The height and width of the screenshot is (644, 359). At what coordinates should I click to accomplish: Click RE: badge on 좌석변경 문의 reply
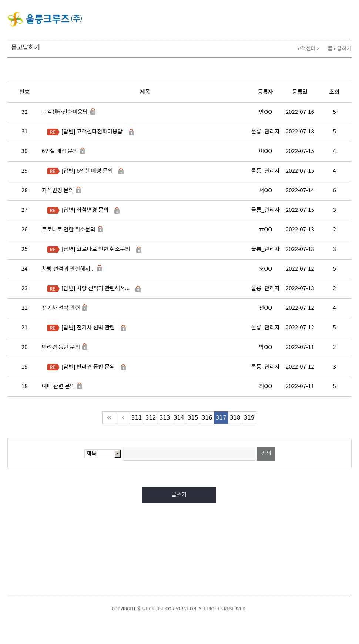pyautogui.click(x=53, y=210)
